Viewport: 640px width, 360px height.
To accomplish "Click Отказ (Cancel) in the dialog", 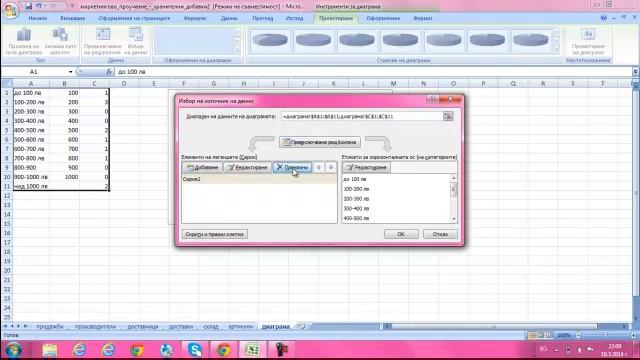I will (x=440, y=234).
